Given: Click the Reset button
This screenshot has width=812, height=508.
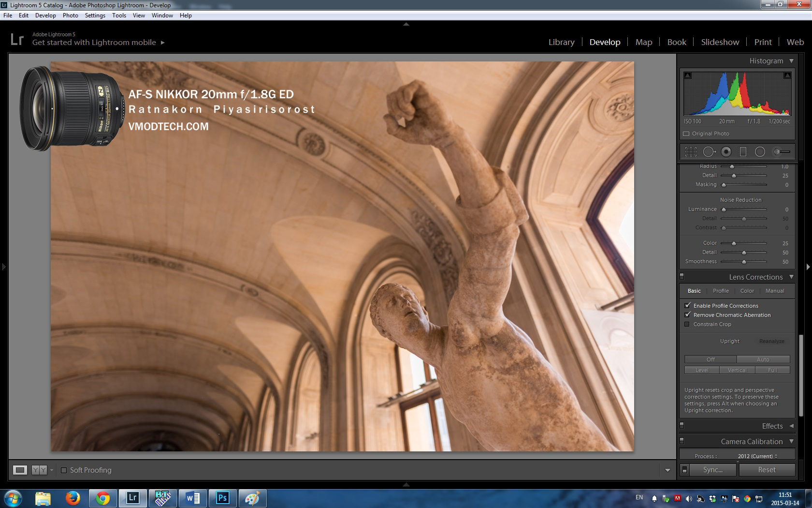Looking at the screenshot, I should click(767, 470).
